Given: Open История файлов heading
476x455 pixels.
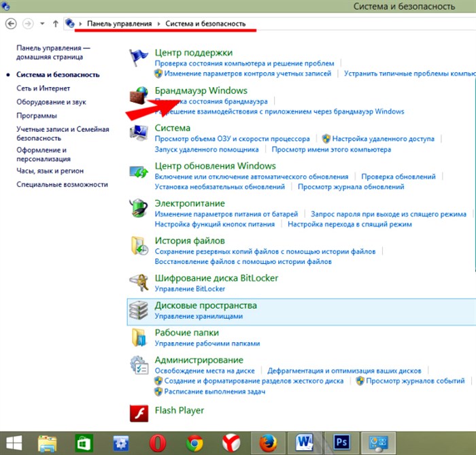Looking at the screenshot, I should 190,241.
